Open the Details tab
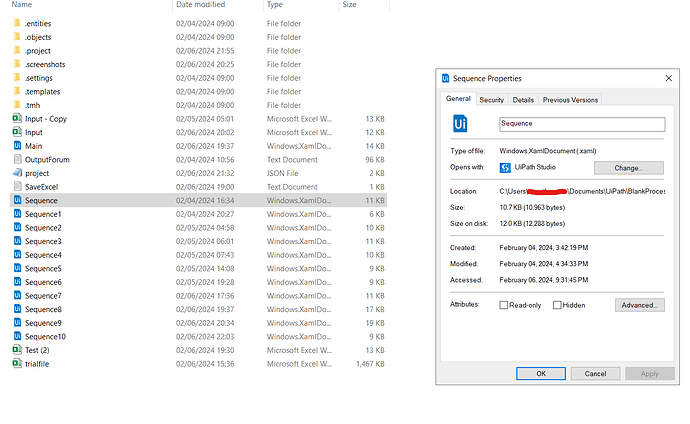Viewport: 690px width, 424px height. pos(523,100)
